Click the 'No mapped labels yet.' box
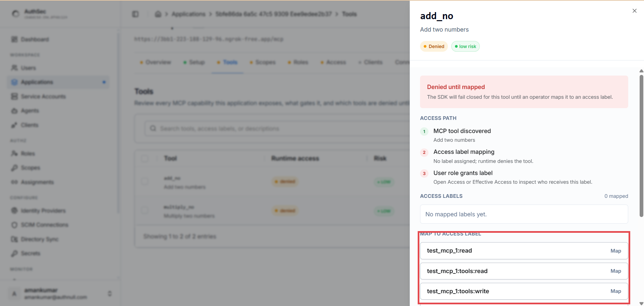 [524, 214]
